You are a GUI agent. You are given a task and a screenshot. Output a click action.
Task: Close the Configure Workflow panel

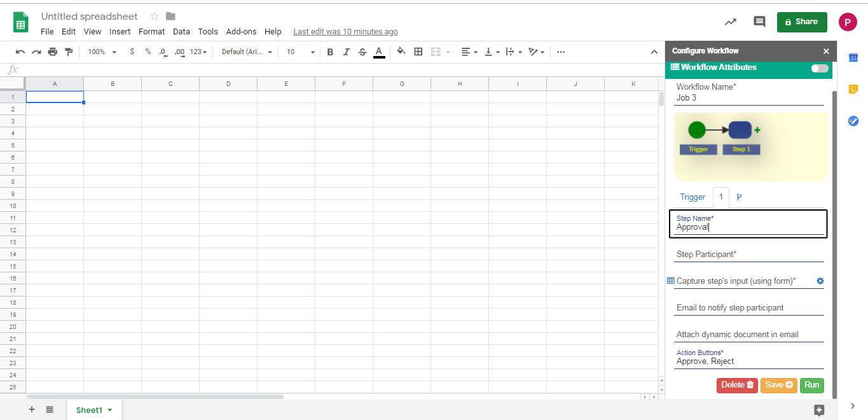click(x=826, y=51)
